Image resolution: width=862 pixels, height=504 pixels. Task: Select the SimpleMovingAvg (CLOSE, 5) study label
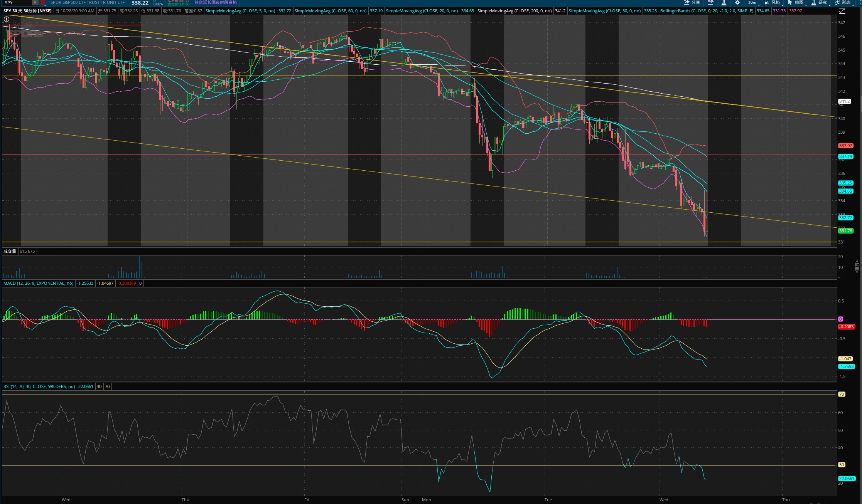(240, 11)
